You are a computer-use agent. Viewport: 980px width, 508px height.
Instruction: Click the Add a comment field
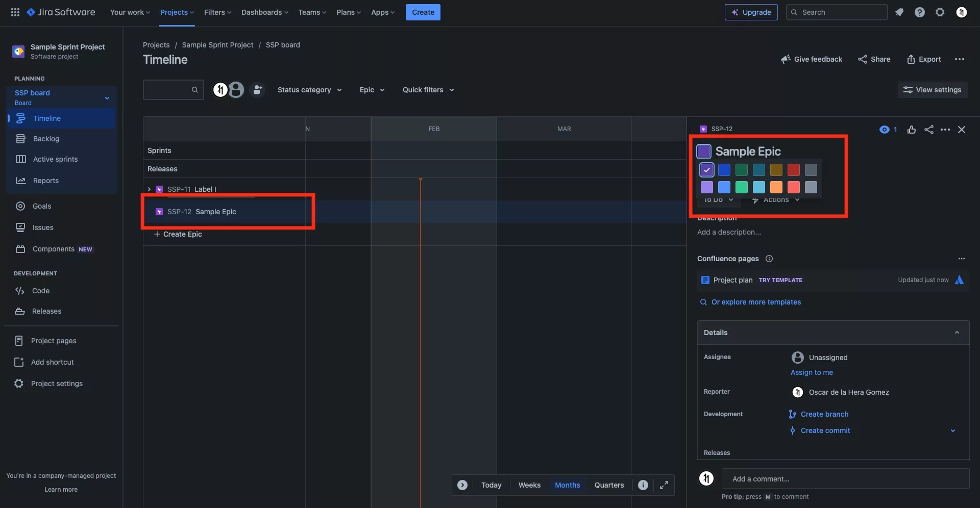(845, 479)
